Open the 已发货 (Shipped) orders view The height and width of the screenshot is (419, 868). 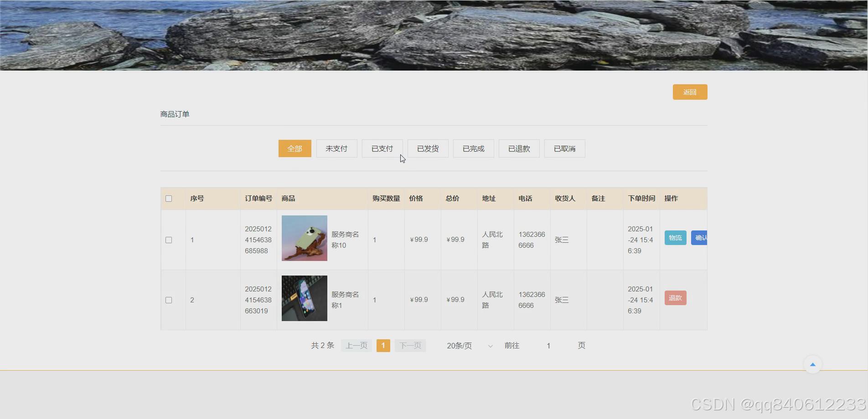click(x=428, y=148)
